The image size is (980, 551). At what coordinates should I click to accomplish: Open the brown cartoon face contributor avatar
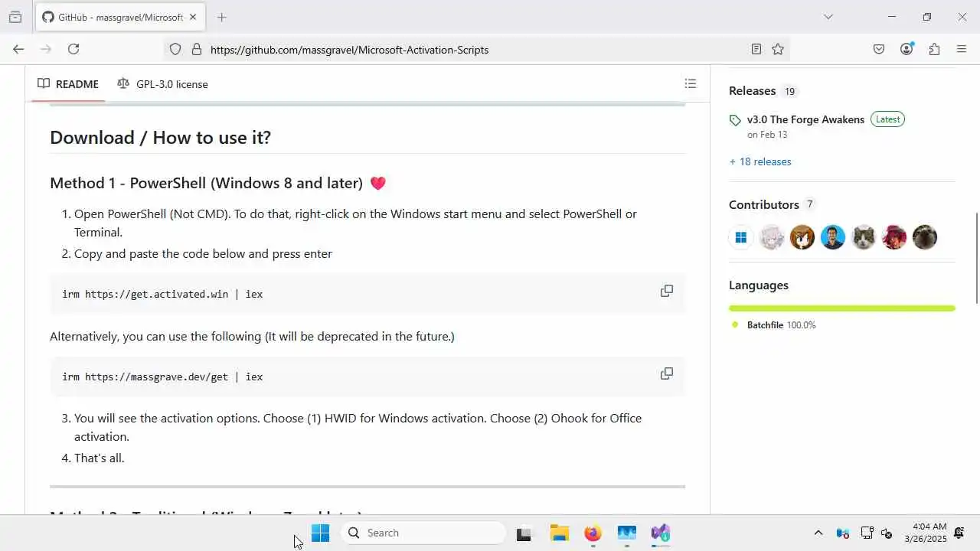(x=802, y=237)
